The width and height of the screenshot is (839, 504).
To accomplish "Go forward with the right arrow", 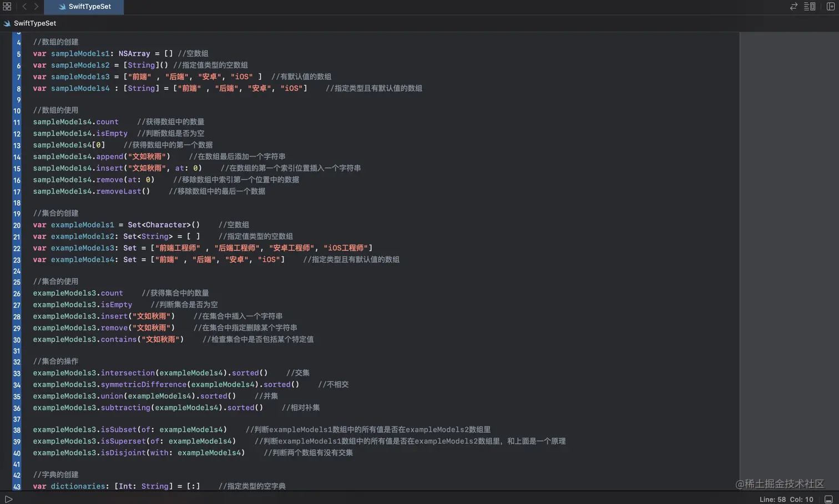I will tap(36, 7).
